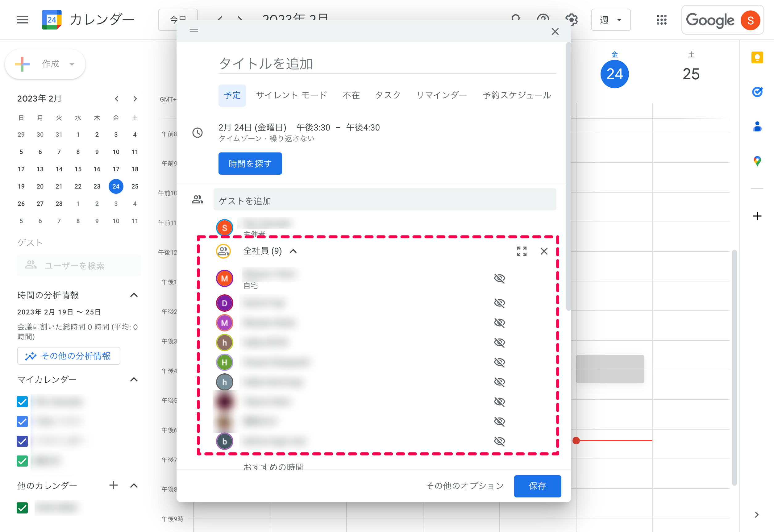This screenshot has height=532, width=774.
Task: Uncheck the first My Calendars checkbox
Action: click(22, 402)
